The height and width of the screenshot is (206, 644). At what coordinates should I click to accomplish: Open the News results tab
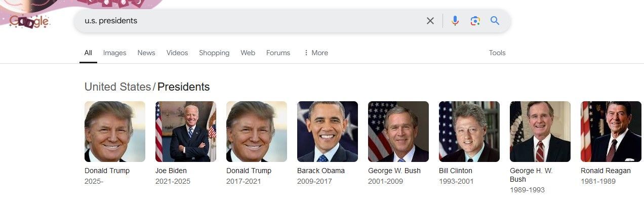146,53
